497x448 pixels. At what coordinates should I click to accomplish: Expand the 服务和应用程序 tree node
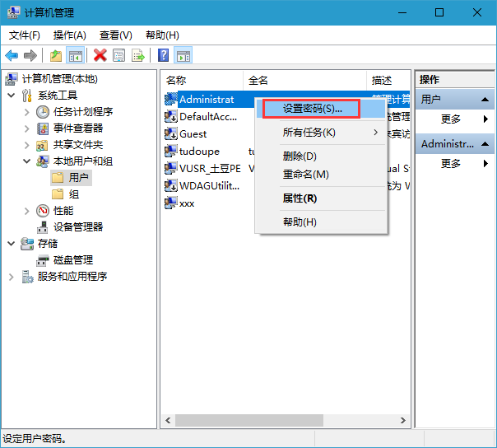pyautogui.click(x=12, y=277)
